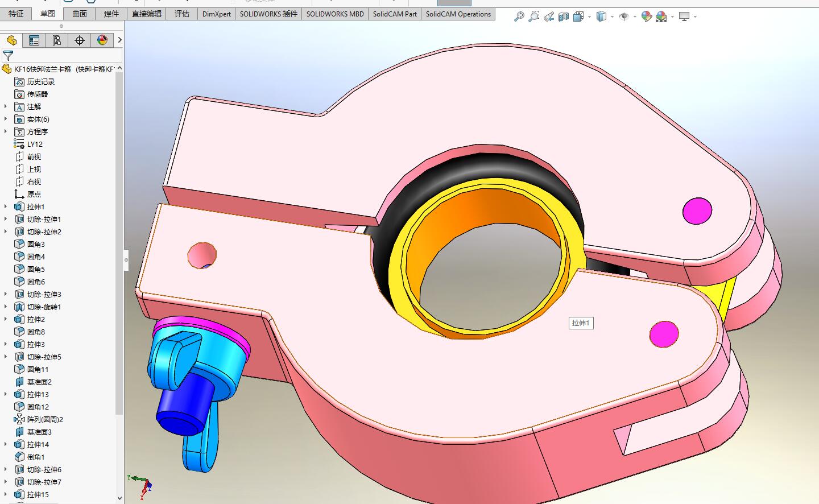Click the 历史记录 folder icon
Screen dimensions: 819x504
pyautogui.click(x=19, y=81)
